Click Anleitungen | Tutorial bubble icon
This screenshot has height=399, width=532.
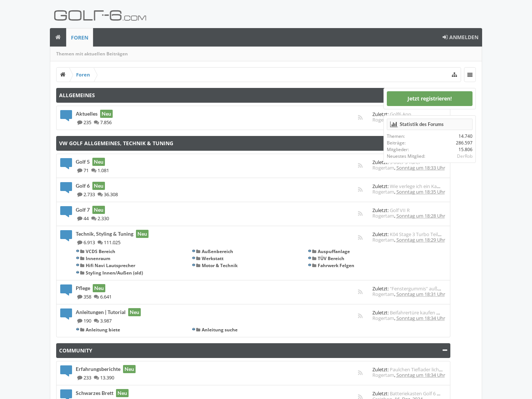[x=66, y=314]
